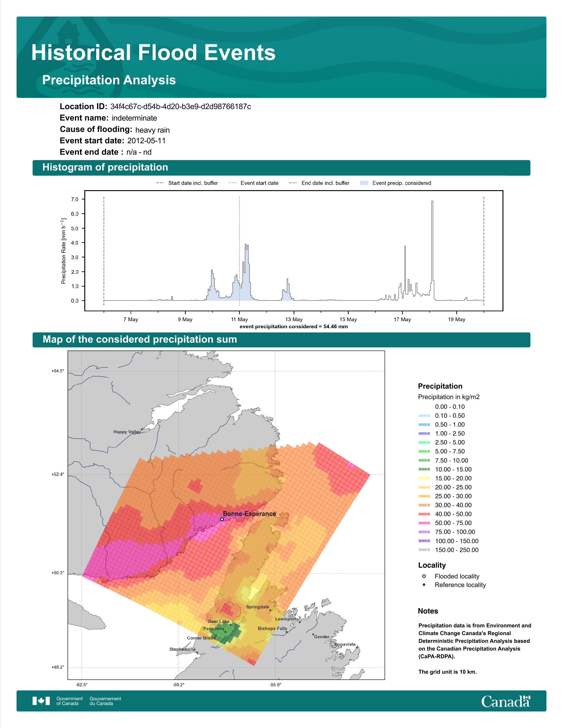Click the event precipitation considered 54.46 mm text

pyautogui.click(x=294, y=326)
